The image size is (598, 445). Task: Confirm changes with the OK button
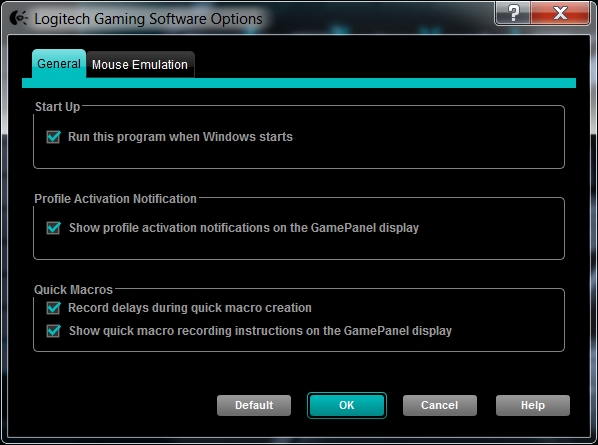(x=347, y=405)
